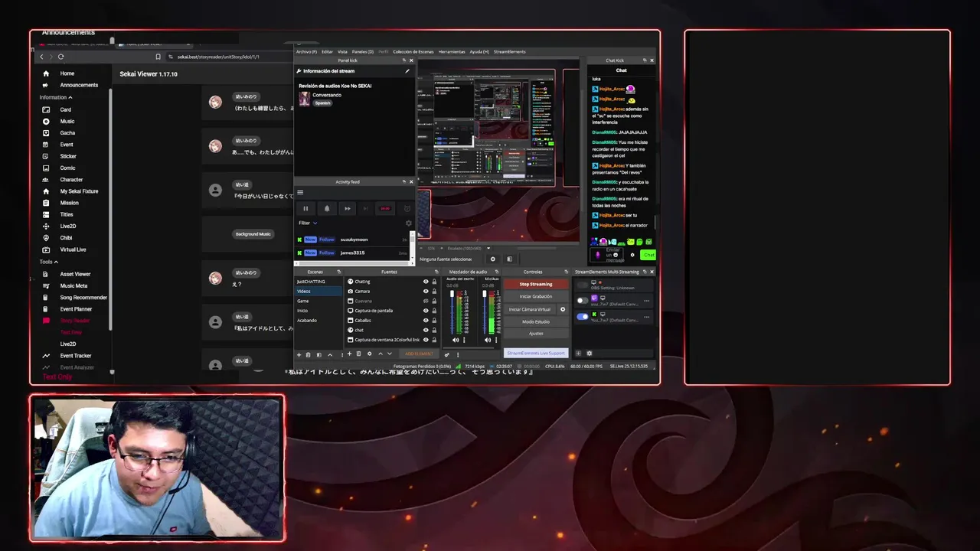Viewport: 980px width, 551px height.
Task: Go back in the browser
Action: (41, 57)
